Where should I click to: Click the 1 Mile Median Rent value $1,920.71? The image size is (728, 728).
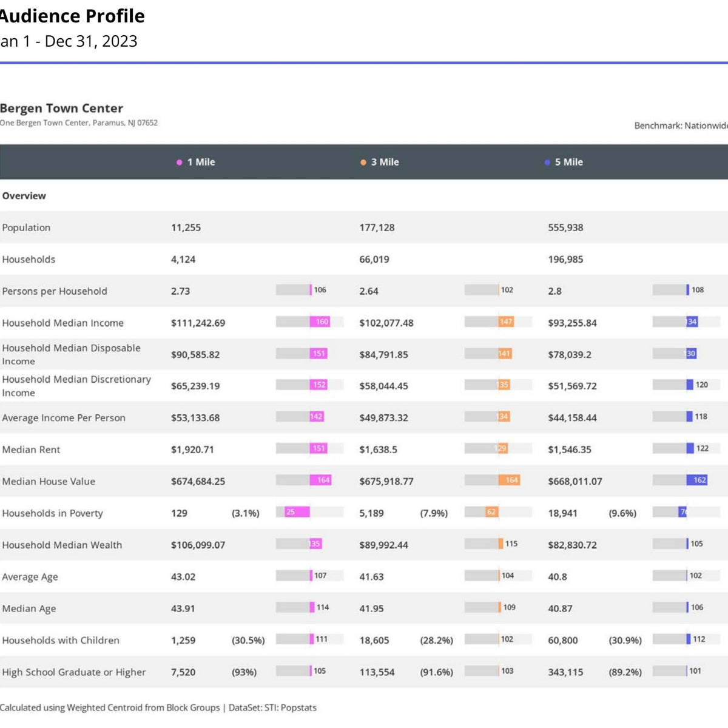pyautogui.click(x=192, y=450)
